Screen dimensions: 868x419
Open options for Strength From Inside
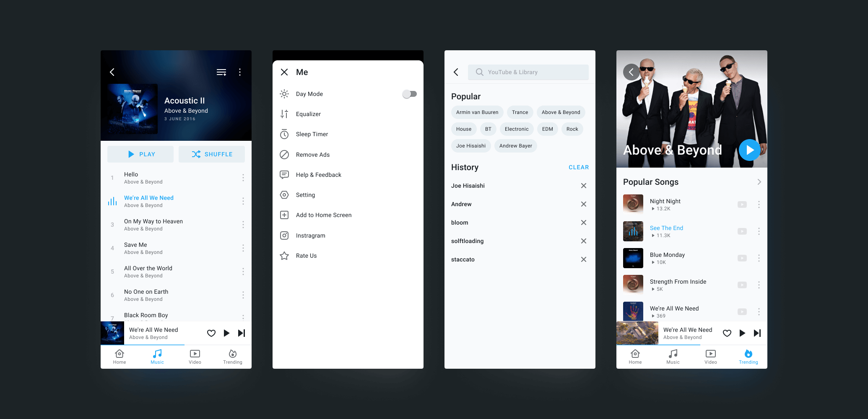pyautogui.click(x=759, y=285)
